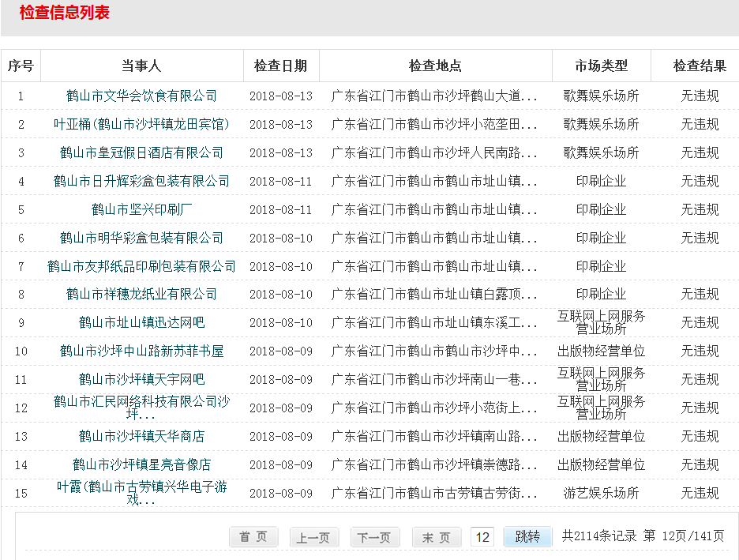Open link 叶亚桶(鹤山市沙坪镇龙田宾馆)

pyautogui.click(x=141, y=125)
